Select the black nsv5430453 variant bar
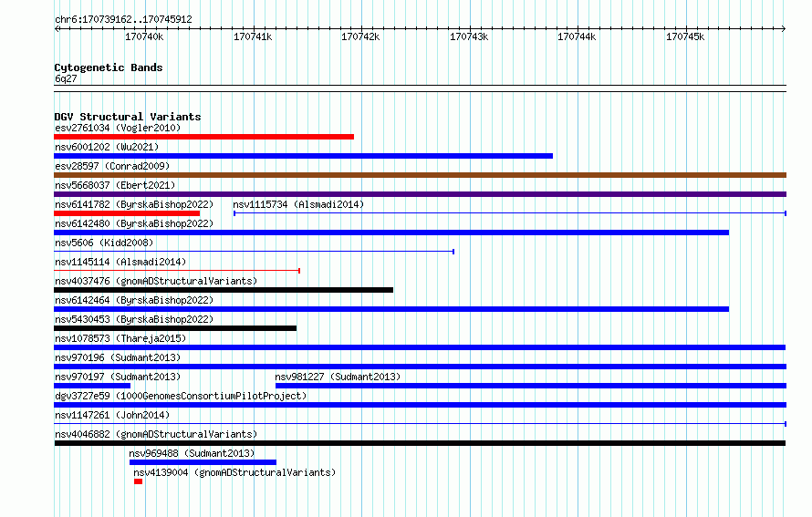 [x=175, y=328]
